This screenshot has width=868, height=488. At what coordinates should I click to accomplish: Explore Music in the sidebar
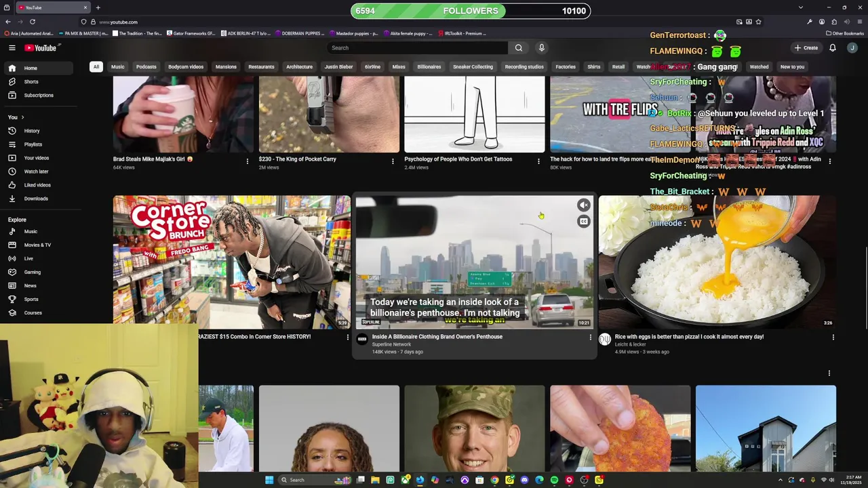coord(37,232)
